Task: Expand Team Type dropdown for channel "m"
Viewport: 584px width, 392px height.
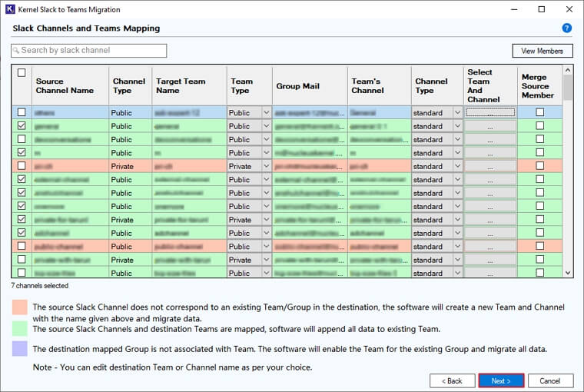Action: 266,152
